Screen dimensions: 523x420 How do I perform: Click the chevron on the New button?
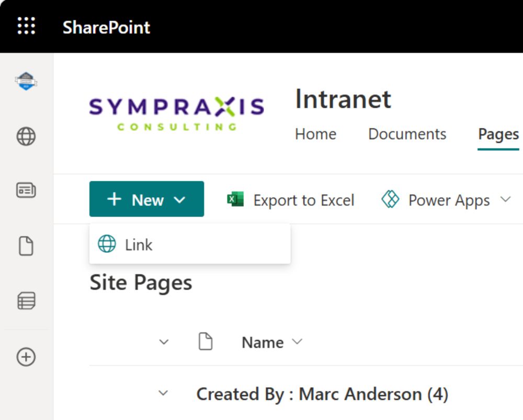click(x=179, y=200)
